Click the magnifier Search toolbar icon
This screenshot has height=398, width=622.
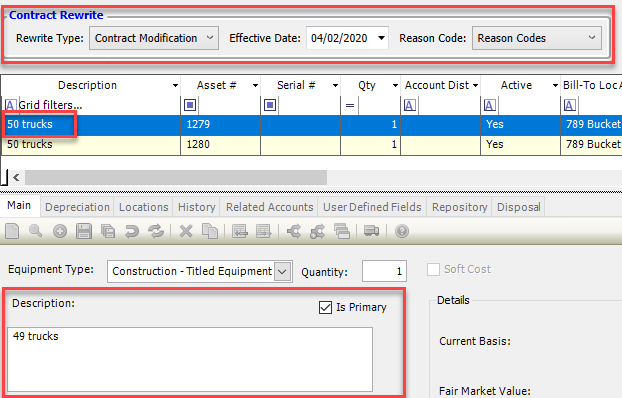(36, 231)
